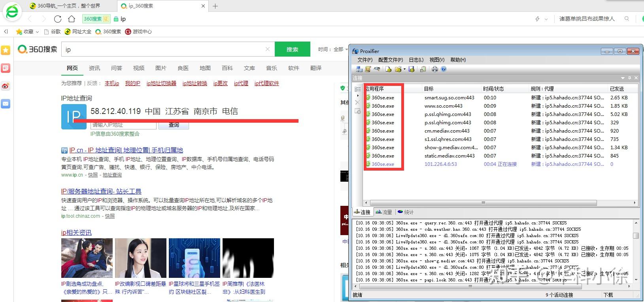Image resolution: width=644 pixels, height=302 pixels.
Task: Collapse the sidebar with the arrow icon
Action: coord(6,31)
